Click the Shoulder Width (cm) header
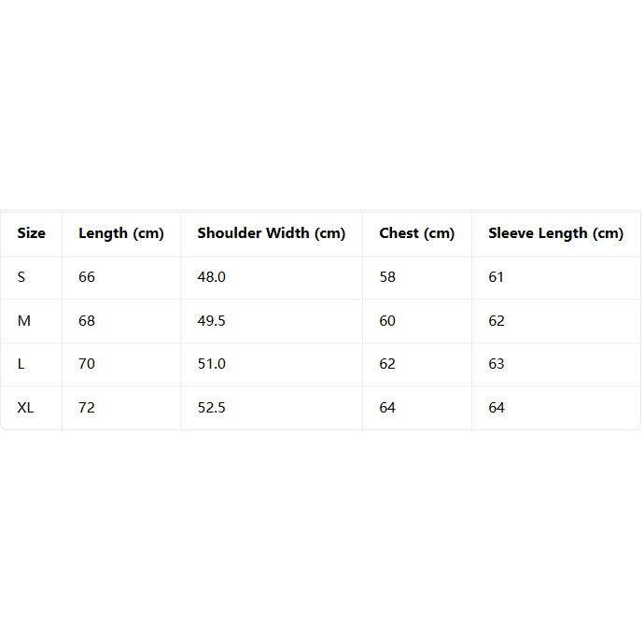The image size is (644, 644). (x=271, y=233)
